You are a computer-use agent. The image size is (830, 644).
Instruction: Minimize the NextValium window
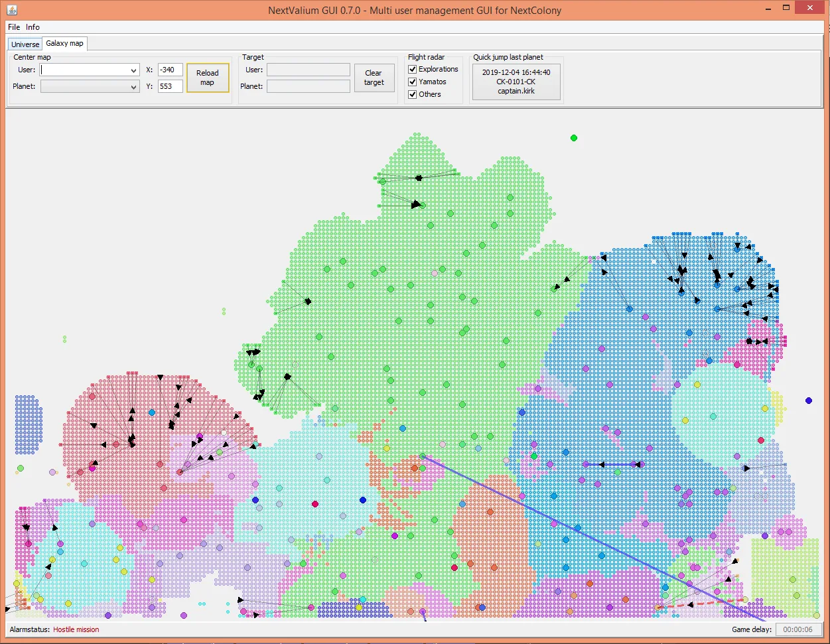click(768, 8)
